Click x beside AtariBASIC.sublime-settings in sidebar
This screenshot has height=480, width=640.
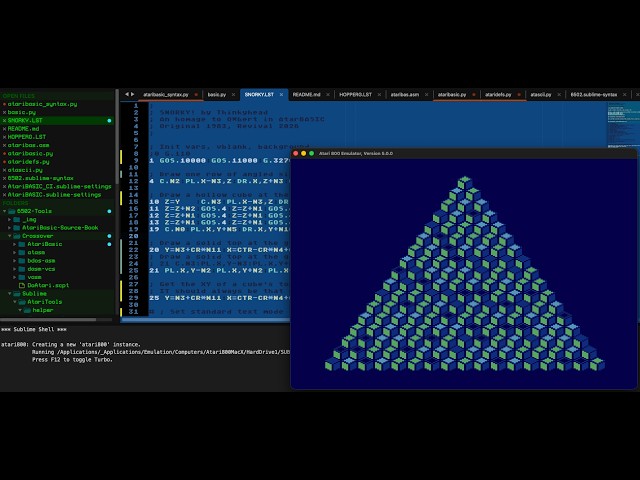[4, 195]
